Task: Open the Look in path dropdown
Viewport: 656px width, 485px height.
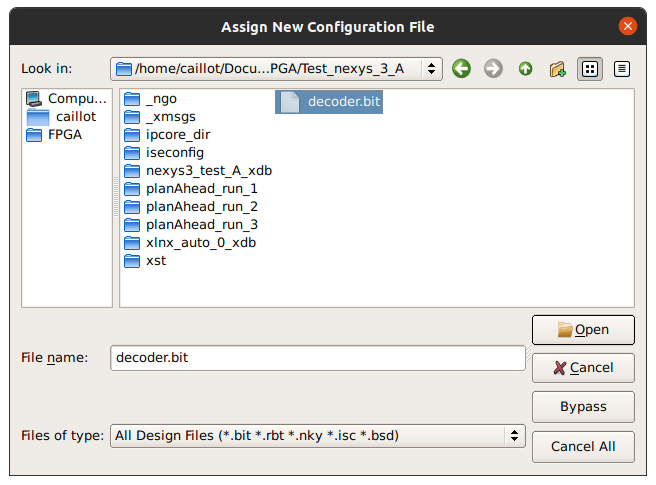Action: [276, 69]
